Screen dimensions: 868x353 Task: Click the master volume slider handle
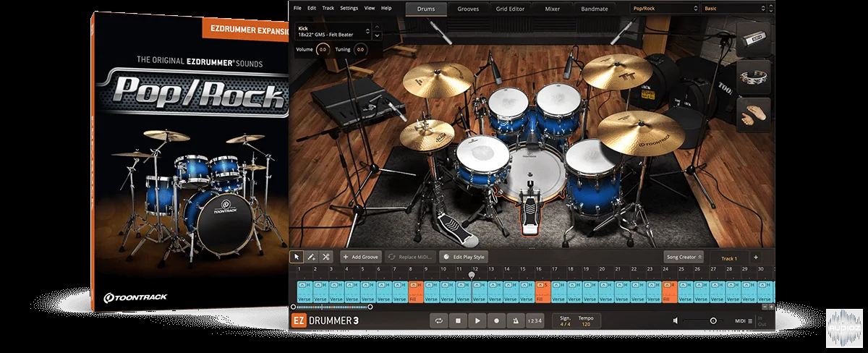pyautogui.click(x=713, y=320)
